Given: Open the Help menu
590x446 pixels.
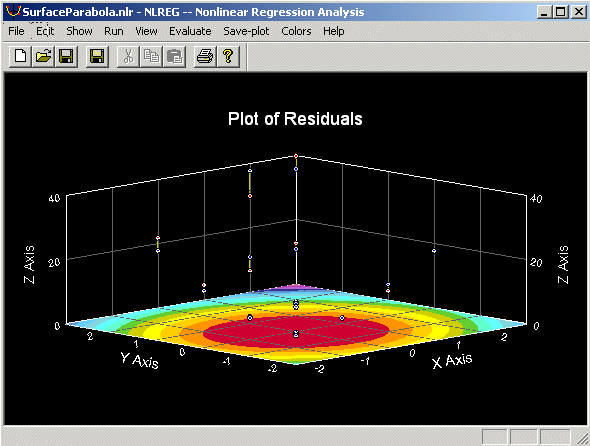Looking at the screenshot, I should click(x=333, y=31).
